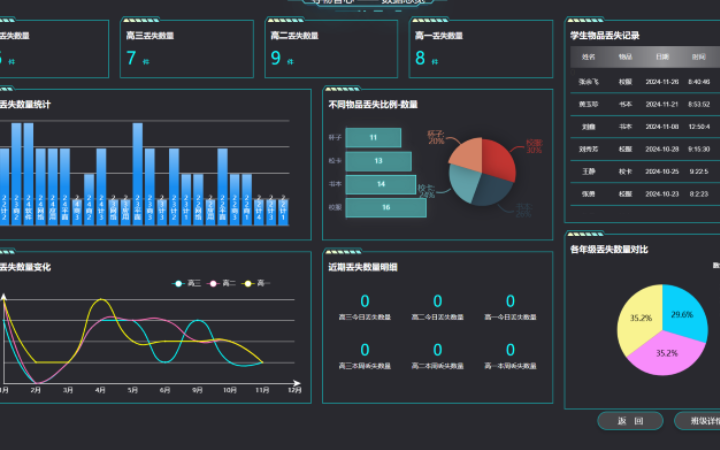Click the 物品 column header
Screen dimensions: 720x450
click(625, 57)
